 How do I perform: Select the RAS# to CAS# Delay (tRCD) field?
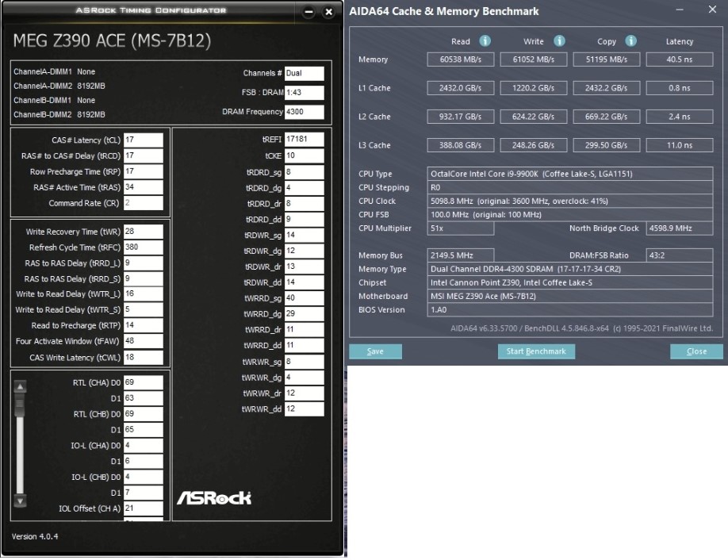pyautogui.click(x=144, y=155)
